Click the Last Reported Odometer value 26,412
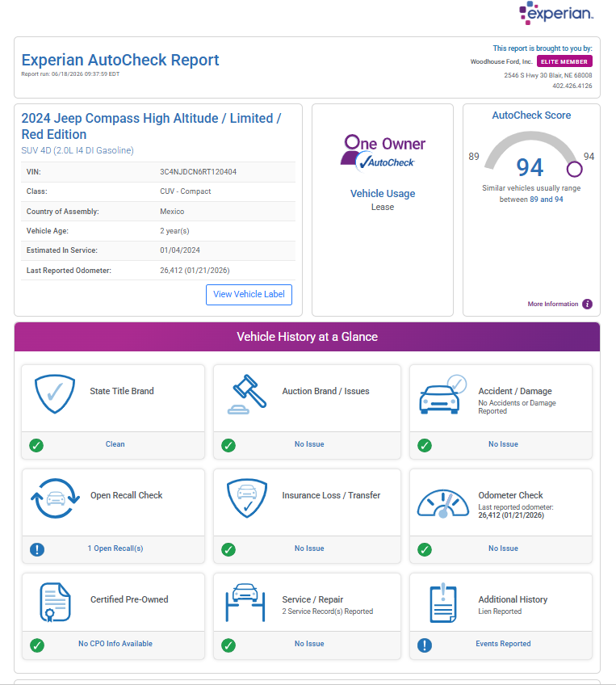 pyautogui.click(x=195, y=271)
